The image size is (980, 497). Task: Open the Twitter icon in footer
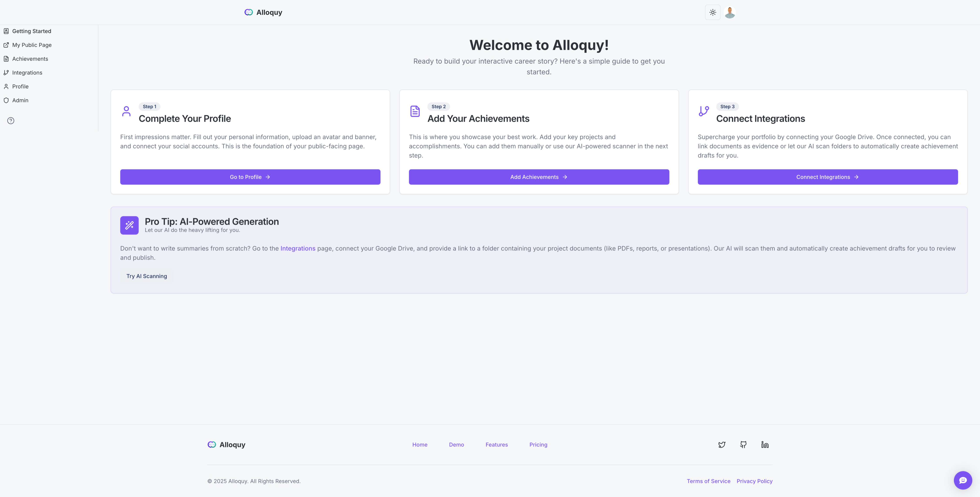tap(722, 445)
